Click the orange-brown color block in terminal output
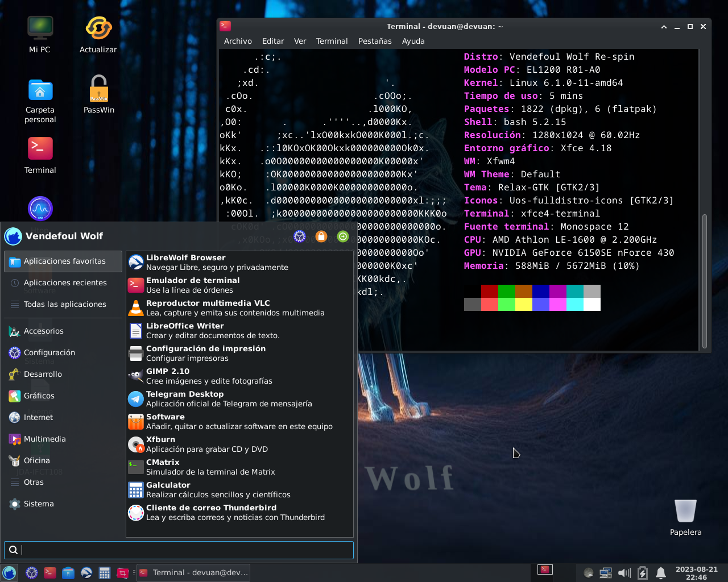The height and width of the screenshot is (582, 728). coord(524,291)
